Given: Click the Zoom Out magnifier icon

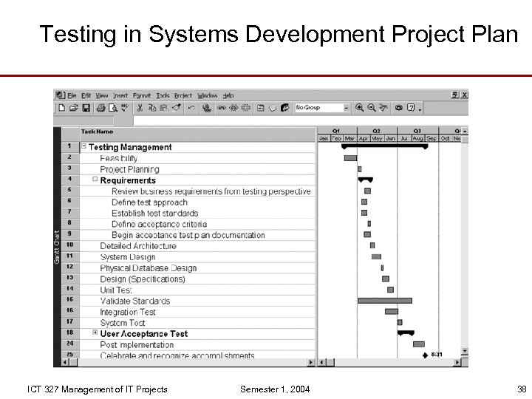Looking at the screenshot, I should pyautogui.click(x=372, y=108).
